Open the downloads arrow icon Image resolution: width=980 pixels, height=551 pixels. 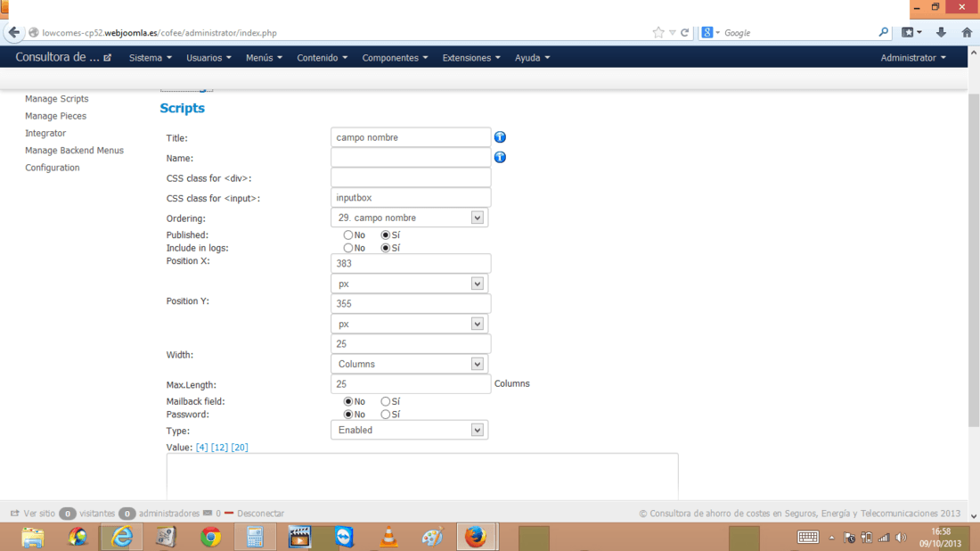[x=941, y=32]
